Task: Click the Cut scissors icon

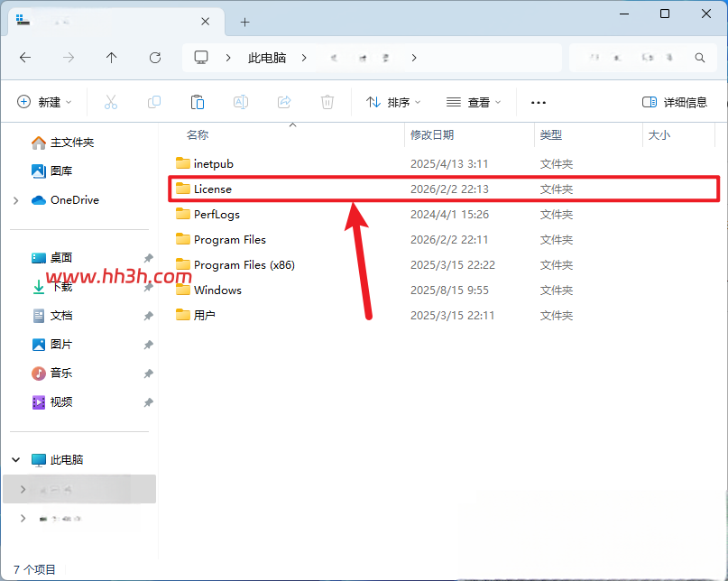Action: [111, 102]
